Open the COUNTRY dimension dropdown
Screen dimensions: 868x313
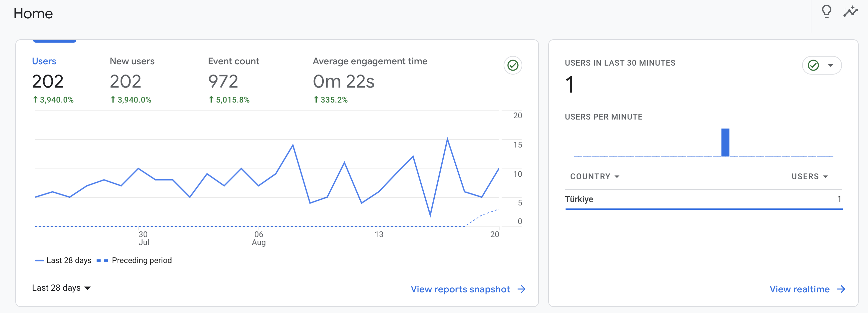595,176
